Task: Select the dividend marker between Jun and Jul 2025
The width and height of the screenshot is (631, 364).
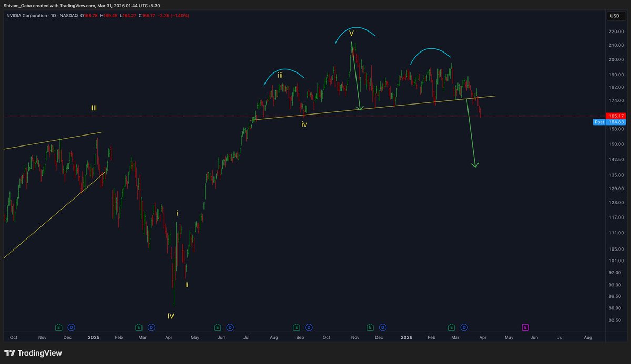Action: 230,327
